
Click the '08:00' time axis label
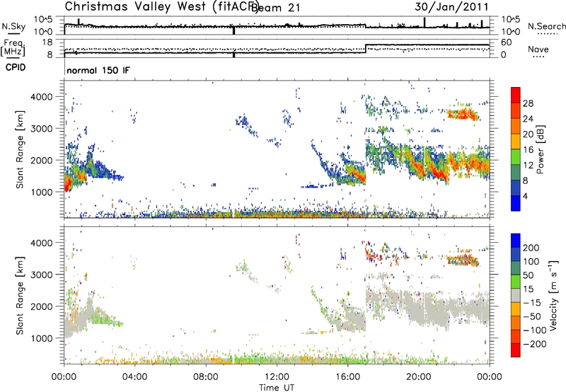[206, 376]
